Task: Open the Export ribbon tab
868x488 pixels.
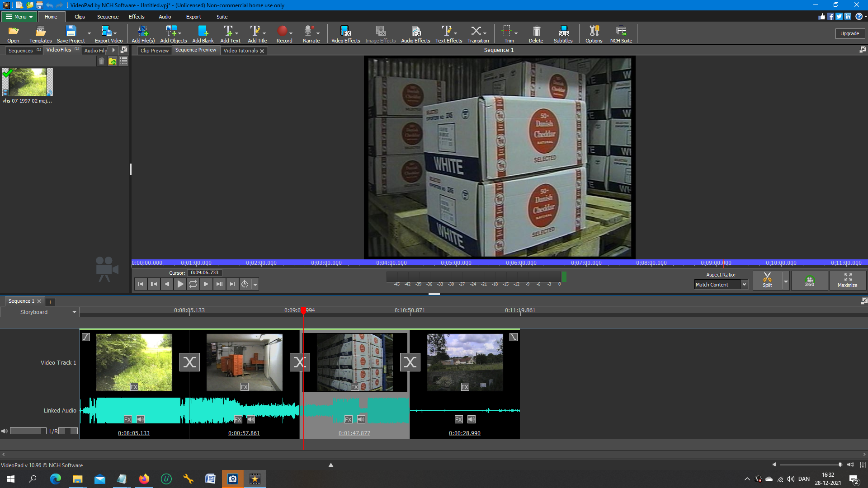Action: coord(193,17)
